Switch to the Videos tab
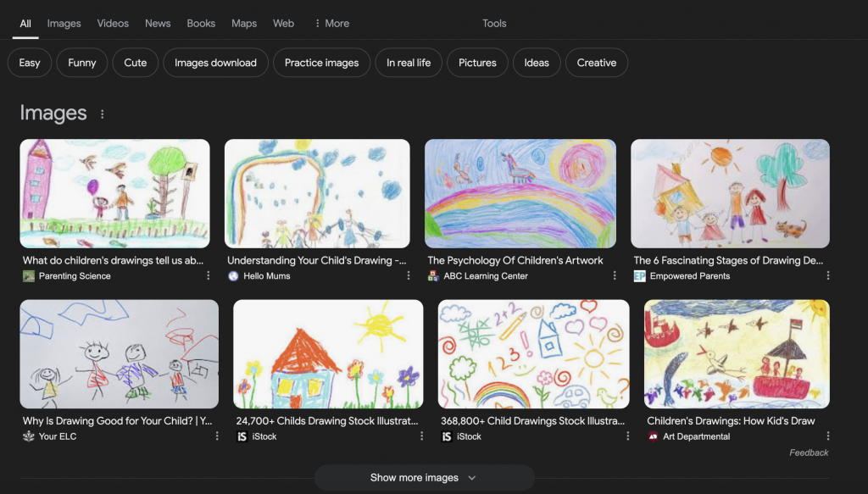Image resolution: width=868 pixels, height=494 pixels. tap(113, 24)
